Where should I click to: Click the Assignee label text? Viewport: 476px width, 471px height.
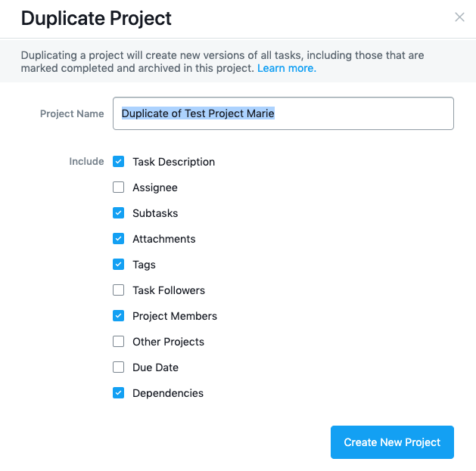point(155,187)
